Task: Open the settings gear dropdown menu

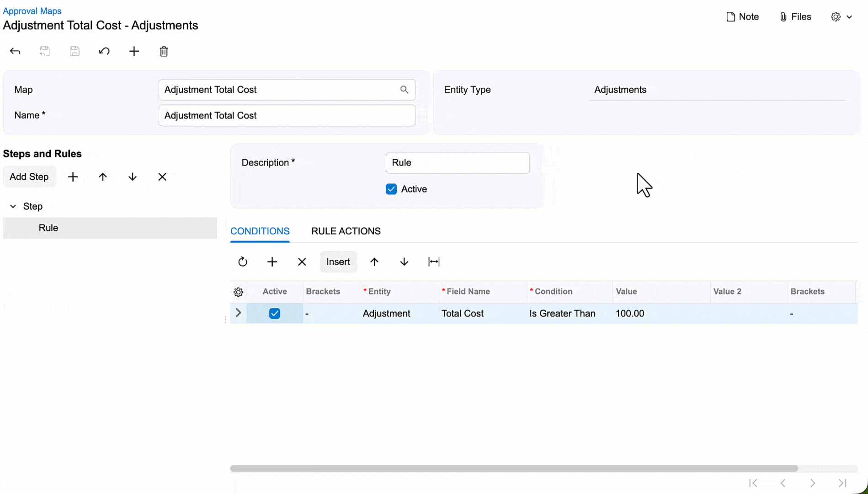Action: pyautogui.click(x=841, y=17)
